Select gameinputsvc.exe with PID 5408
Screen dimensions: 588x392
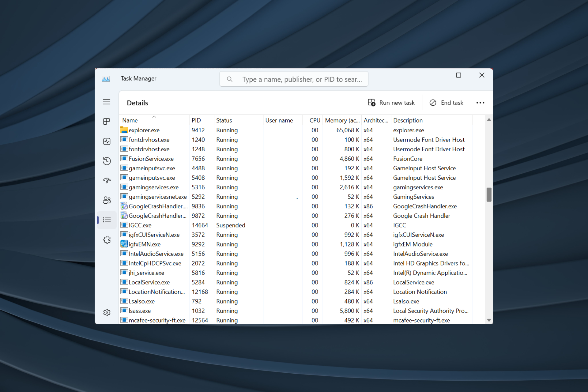pyautogui.click(x=296, y=178)
